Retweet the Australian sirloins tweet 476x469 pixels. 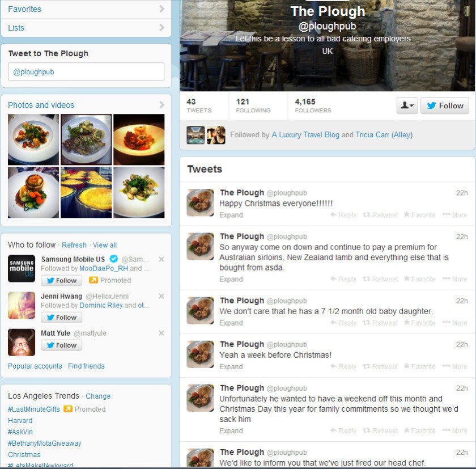[380, 279]
